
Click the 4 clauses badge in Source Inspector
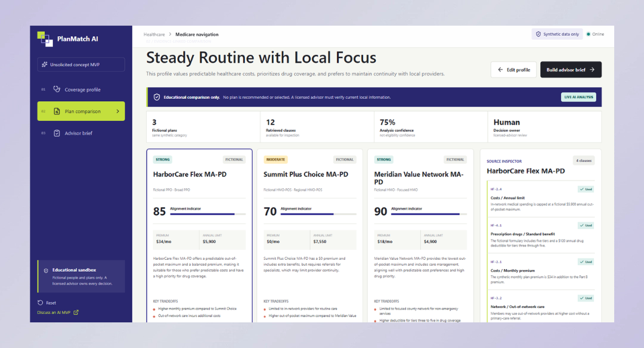(584, 160)
